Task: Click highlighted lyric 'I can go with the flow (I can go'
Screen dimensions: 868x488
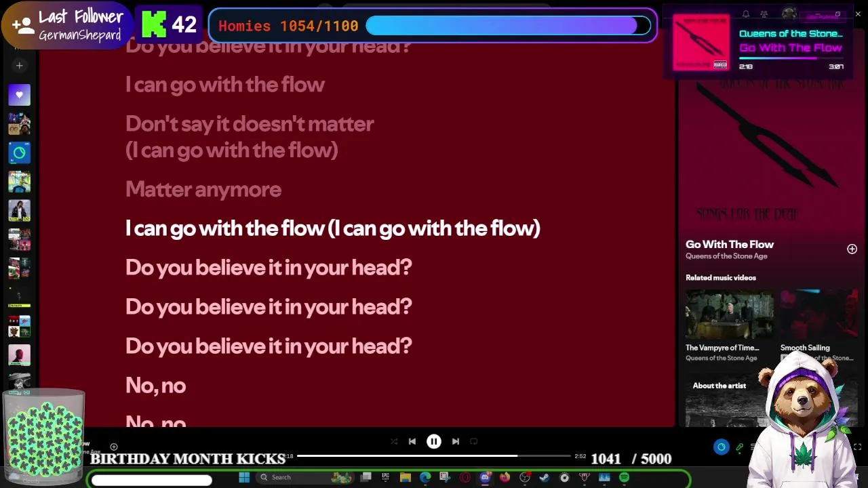Action: point(333,228)
